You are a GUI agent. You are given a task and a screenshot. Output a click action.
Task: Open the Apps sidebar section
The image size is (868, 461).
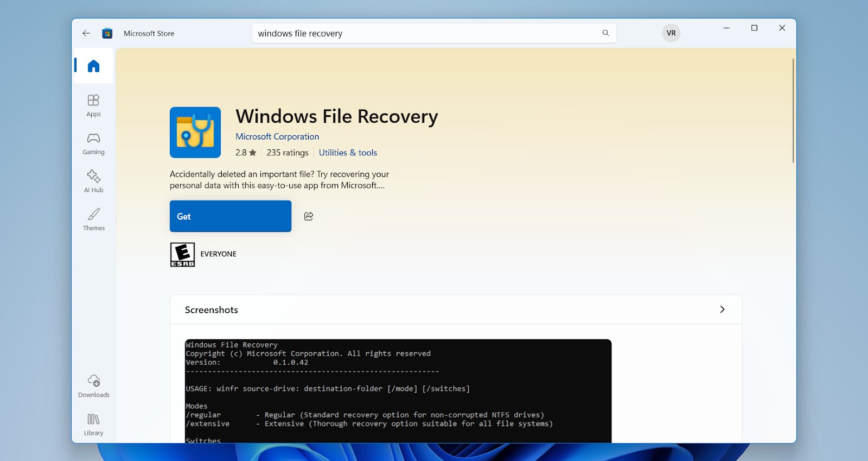click(93, 105)
